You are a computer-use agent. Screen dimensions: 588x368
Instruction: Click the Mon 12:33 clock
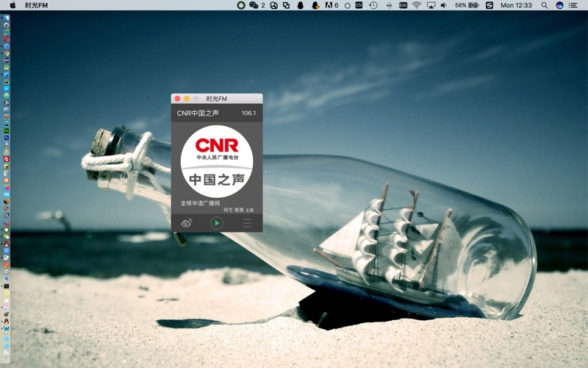click(x=517, y=5)
